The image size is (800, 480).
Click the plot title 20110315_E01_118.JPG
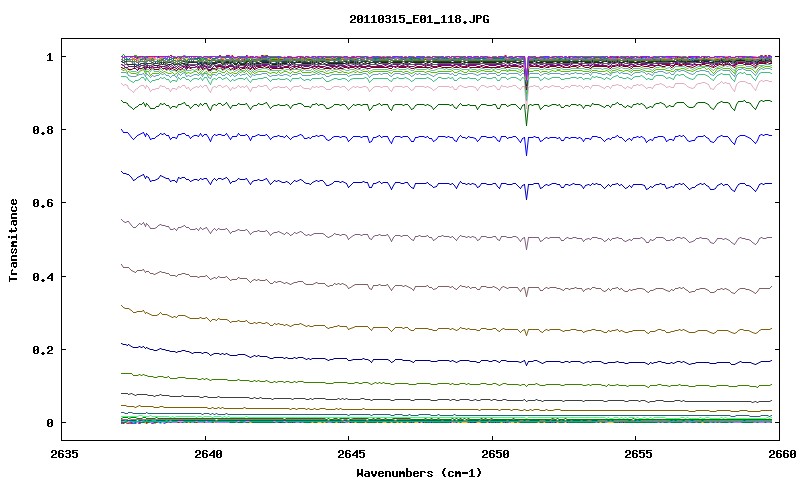coord(419,19)
